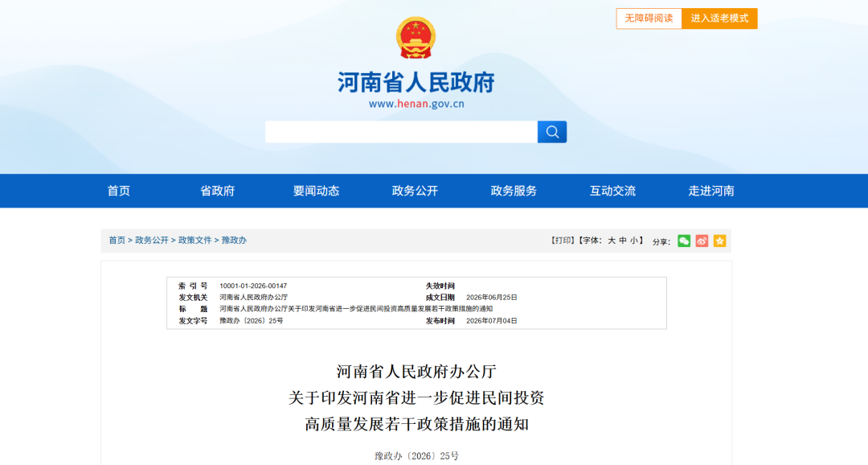Click the yellow star favorite icon
The height and width of the screenshot is (465, 868).
(x=719, y=241)
